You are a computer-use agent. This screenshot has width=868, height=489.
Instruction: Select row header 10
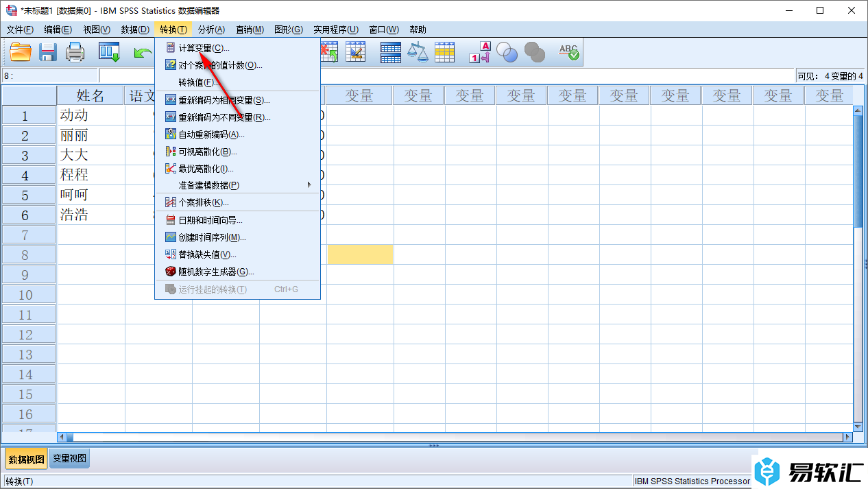(29, 294)
